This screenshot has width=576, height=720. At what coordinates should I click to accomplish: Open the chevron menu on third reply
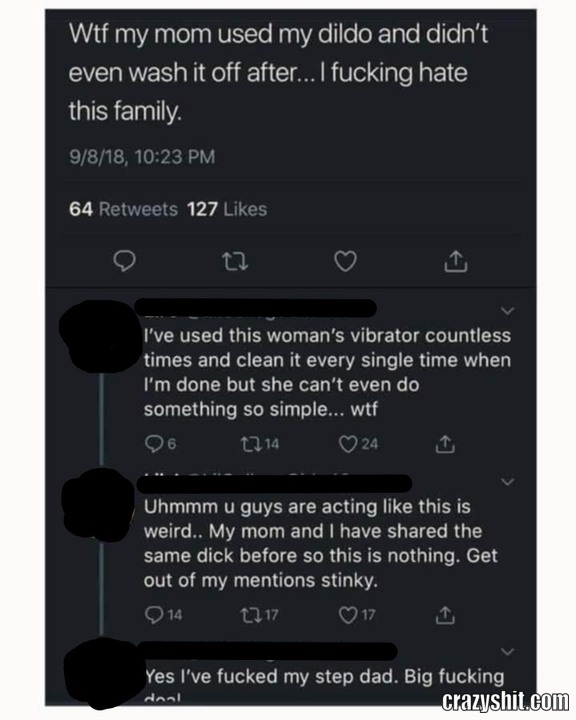(507, 652)
